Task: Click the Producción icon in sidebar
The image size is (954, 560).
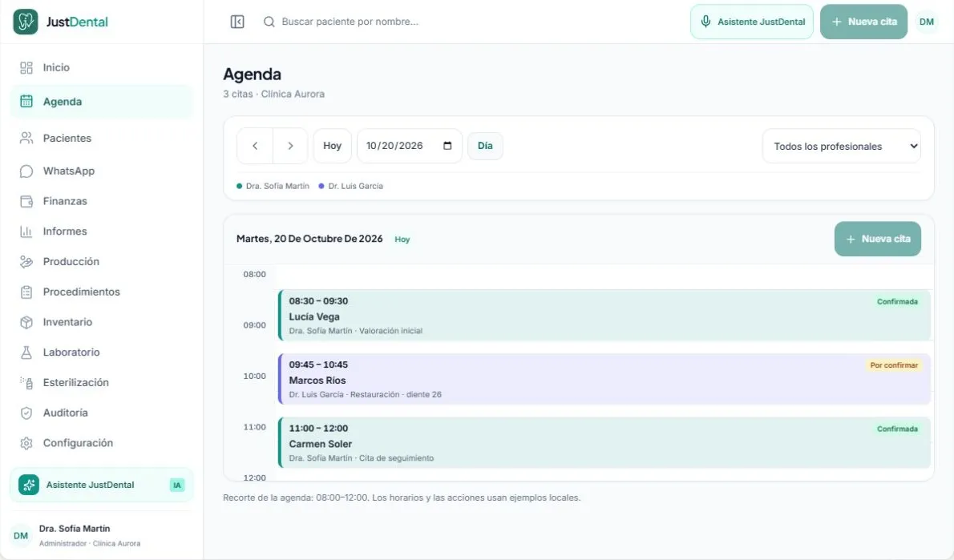Action: tap(26, 261)
